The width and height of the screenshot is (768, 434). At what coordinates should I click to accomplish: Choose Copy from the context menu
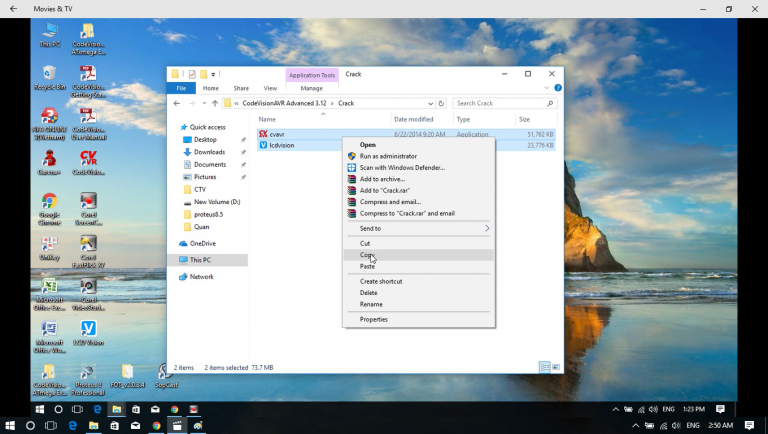pos(366,255)
